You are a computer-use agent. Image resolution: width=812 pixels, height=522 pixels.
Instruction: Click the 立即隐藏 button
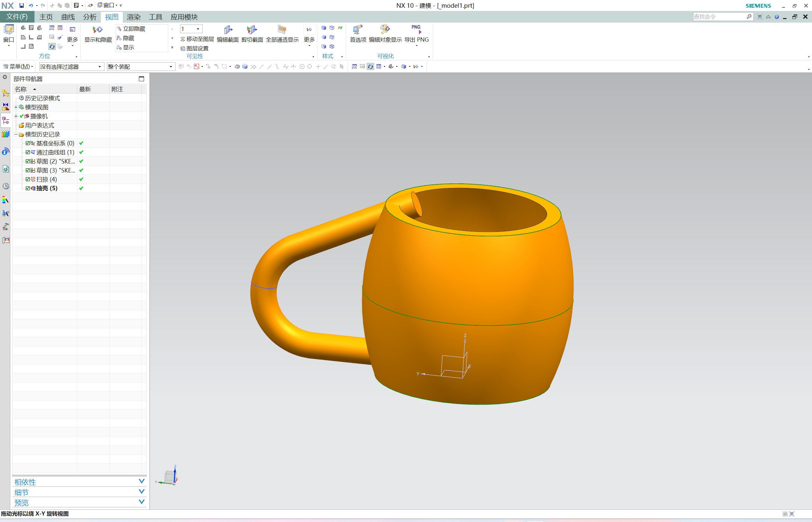(x=131, y=29)
